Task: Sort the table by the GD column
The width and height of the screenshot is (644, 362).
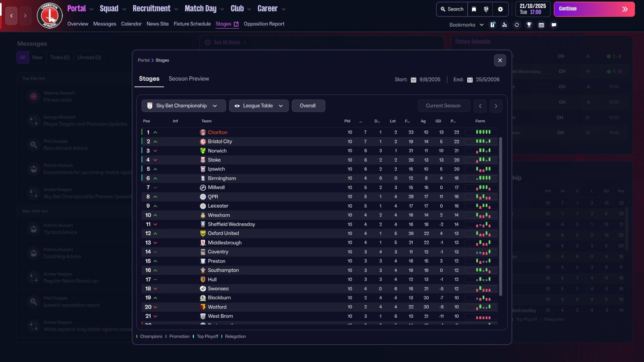Action: pos(438,121)
